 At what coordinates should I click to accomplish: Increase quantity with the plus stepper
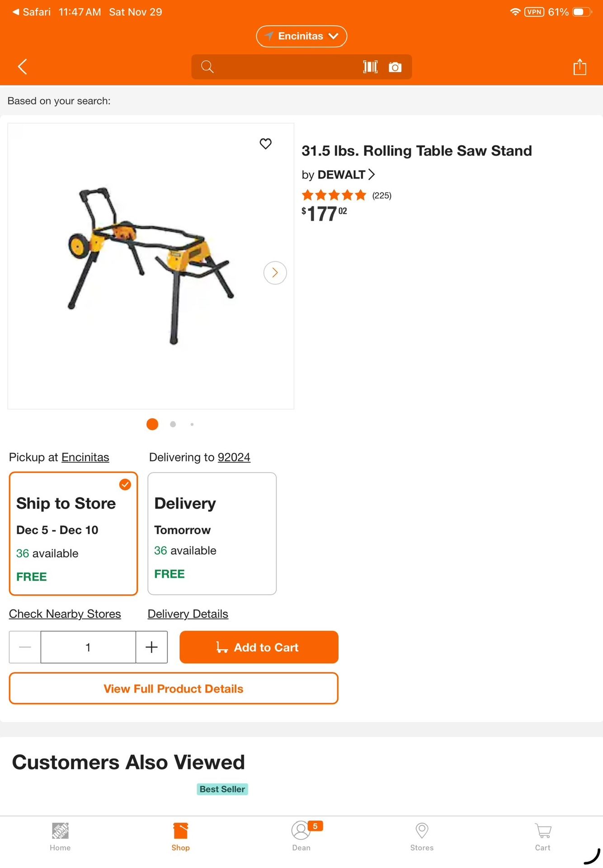tap(151, 647)
